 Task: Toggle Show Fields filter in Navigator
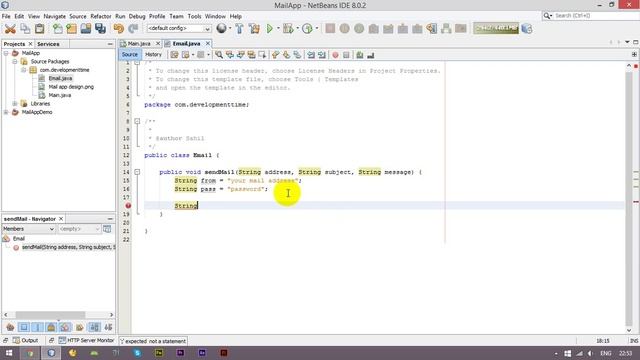[24, 327]
